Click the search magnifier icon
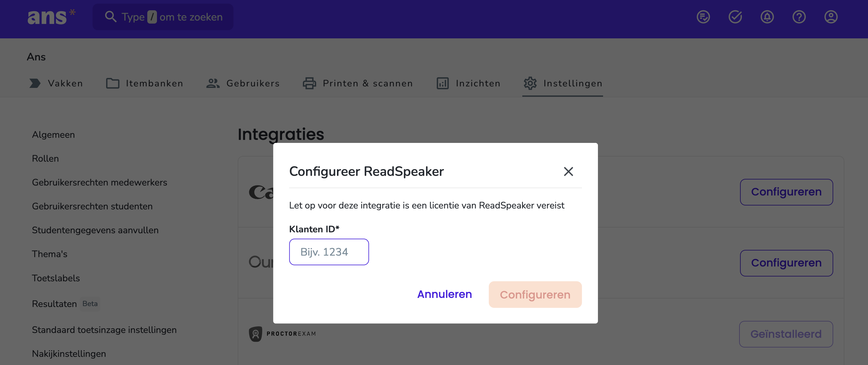 [110, 17]
